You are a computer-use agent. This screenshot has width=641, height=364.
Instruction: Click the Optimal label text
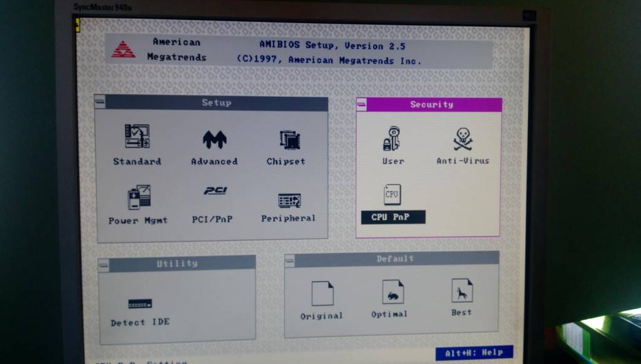(x=389, y=314)
